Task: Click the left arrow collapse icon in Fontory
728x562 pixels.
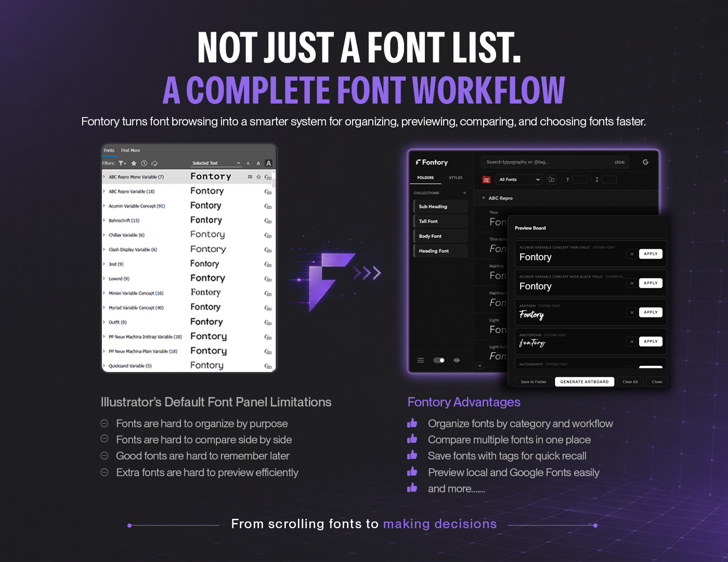Action: 479,365
